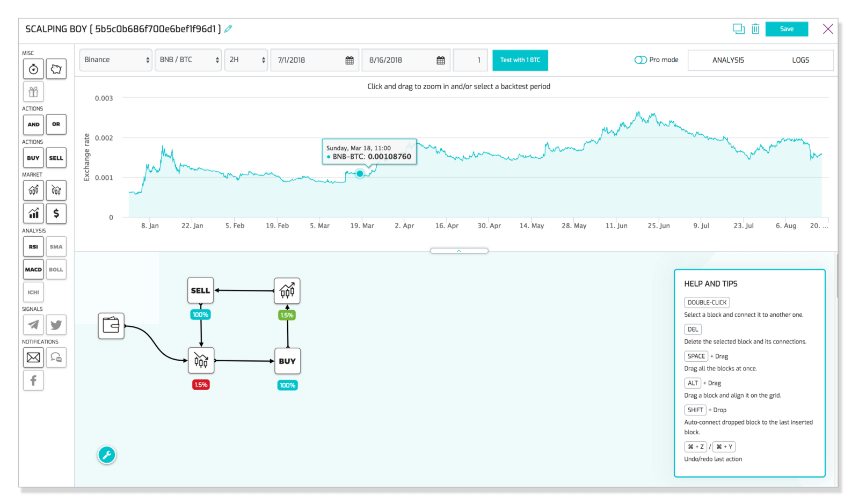Toggle Pro mode switch
This screenshot has height=504, width=859.
pos(640,60)
